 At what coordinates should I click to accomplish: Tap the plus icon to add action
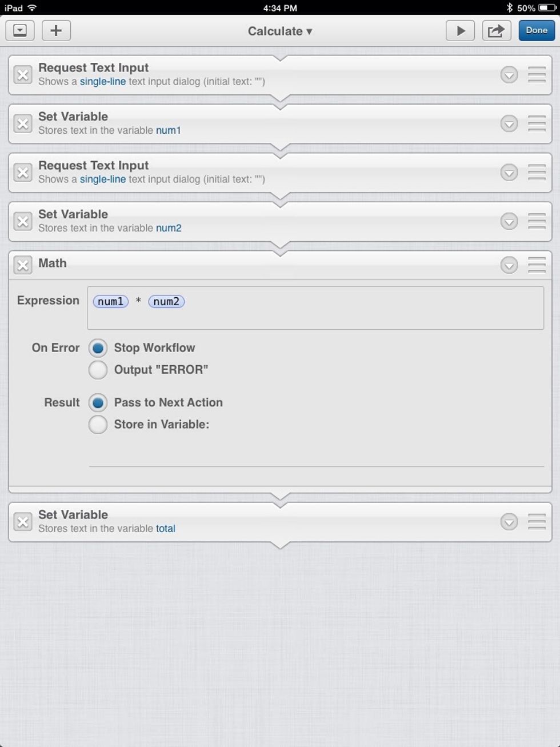pos(56,31)
